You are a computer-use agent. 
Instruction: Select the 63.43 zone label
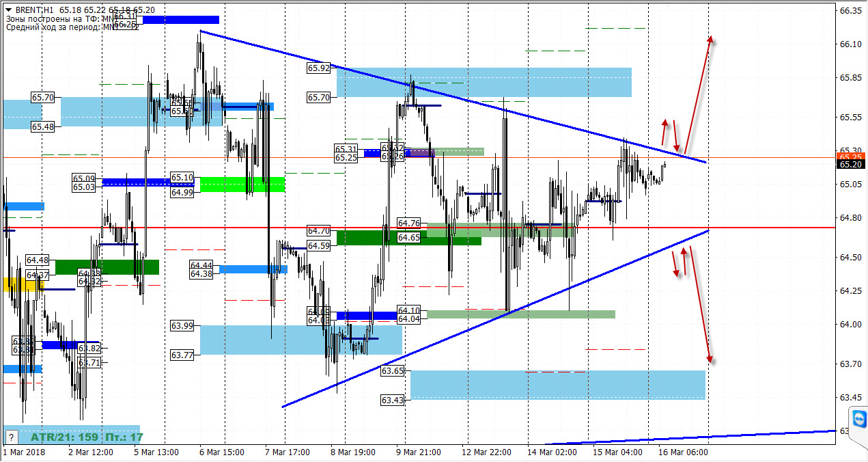click(x=393, y=400)
